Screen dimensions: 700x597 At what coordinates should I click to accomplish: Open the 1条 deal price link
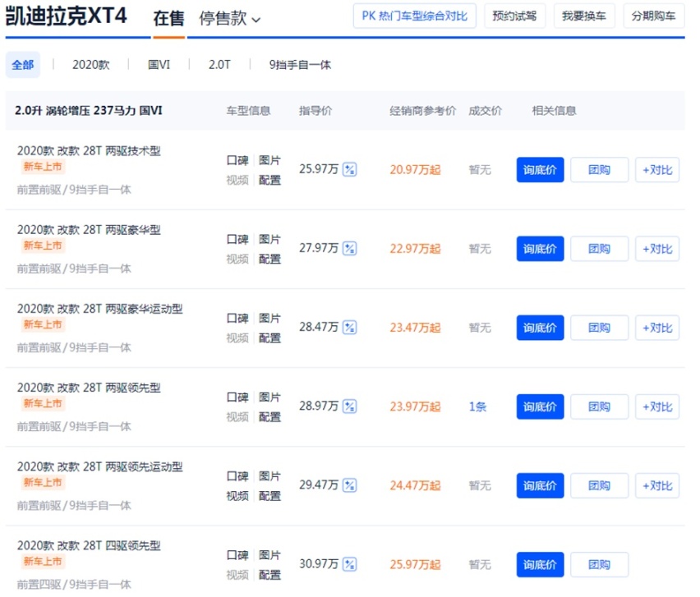[477, 406]
